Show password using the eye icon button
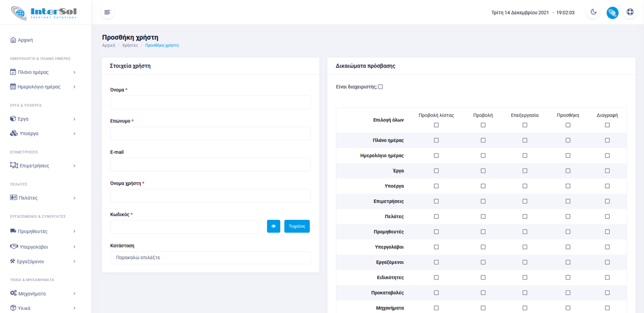Viewport: 644px width, 313px height. (x=273, y=226)
